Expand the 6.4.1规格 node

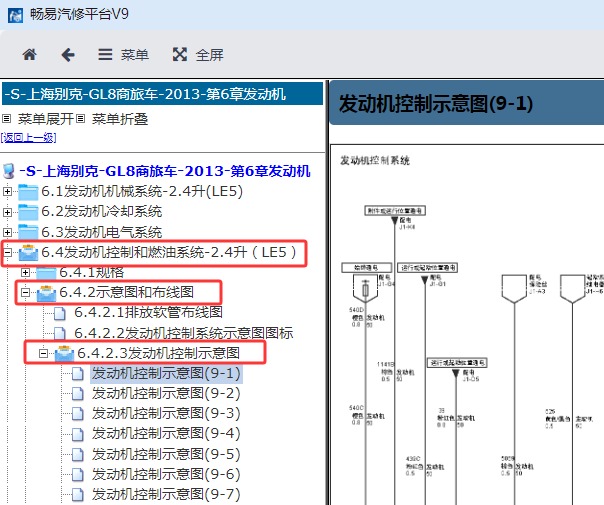25,273
